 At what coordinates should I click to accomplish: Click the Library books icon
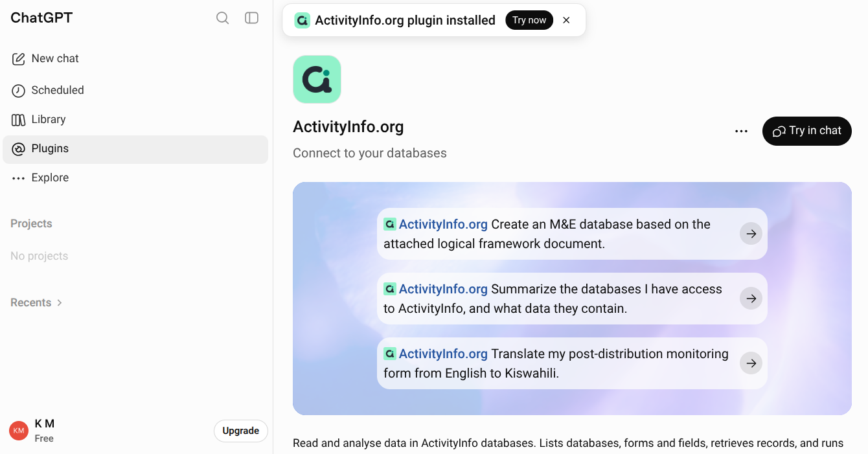tap(18, 120)
